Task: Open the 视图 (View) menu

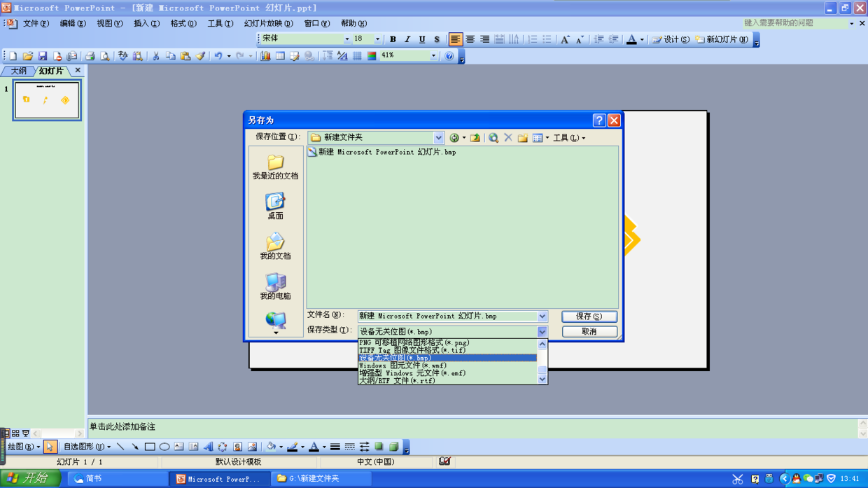Action: 109,24
